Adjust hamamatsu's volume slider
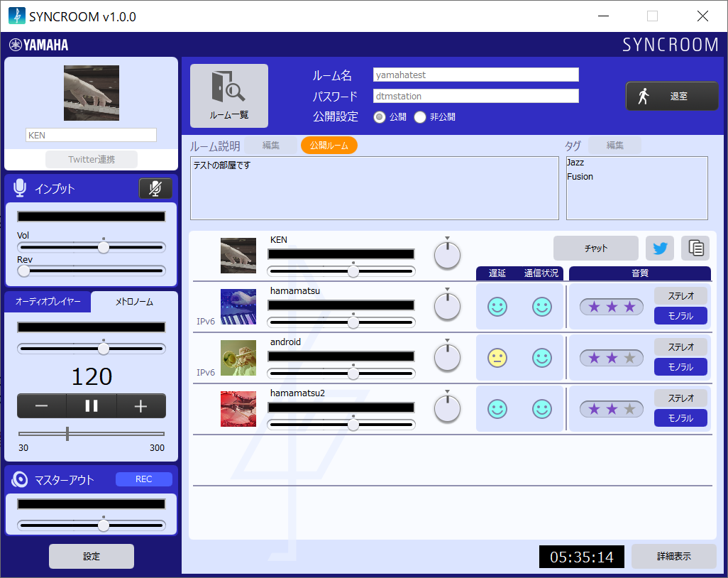Screen dimensions: 728x578 click(x=341, y=322)
